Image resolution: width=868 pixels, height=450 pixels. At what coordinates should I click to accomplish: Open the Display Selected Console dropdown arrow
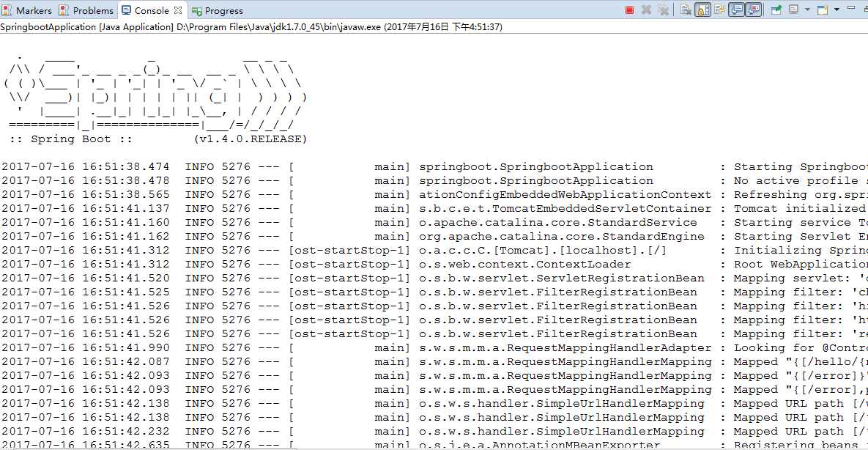[807, 10]
